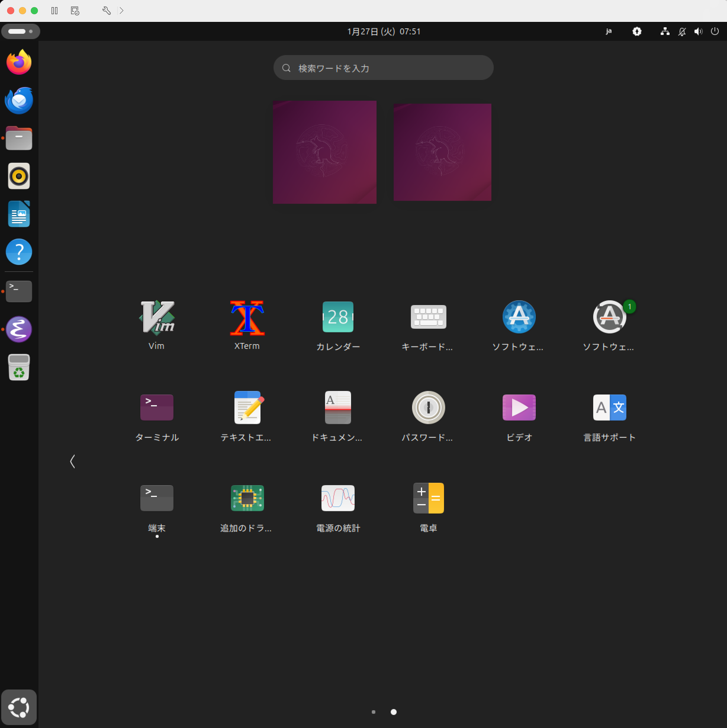Open Additional Drivers (追加のドラ...) app
This screenshot has height=728, width=727.
(247, 498)
